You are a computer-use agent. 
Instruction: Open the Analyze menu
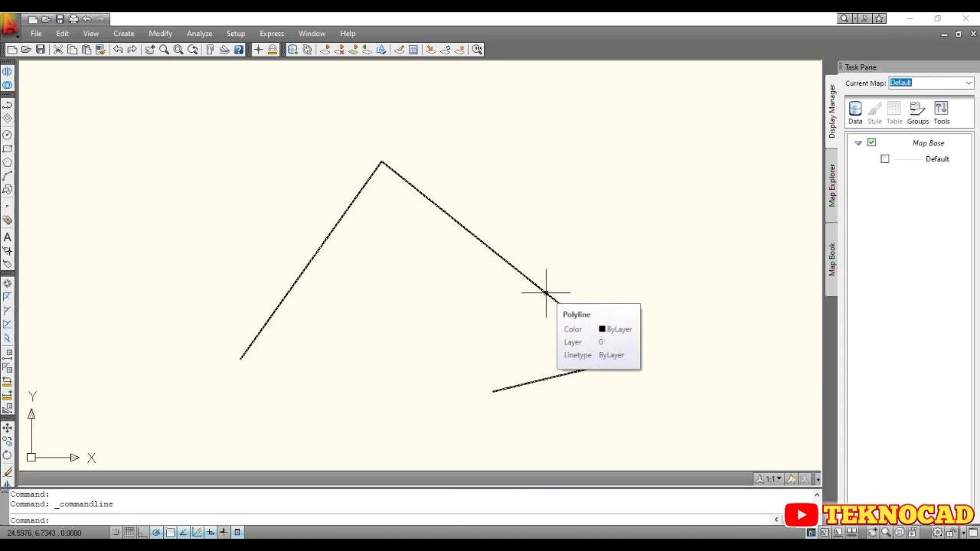coord(199,34)
